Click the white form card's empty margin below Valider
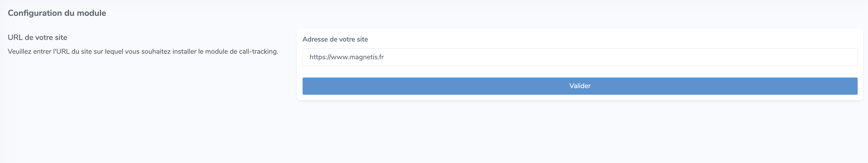868x163 pixels. click(579, 97)
